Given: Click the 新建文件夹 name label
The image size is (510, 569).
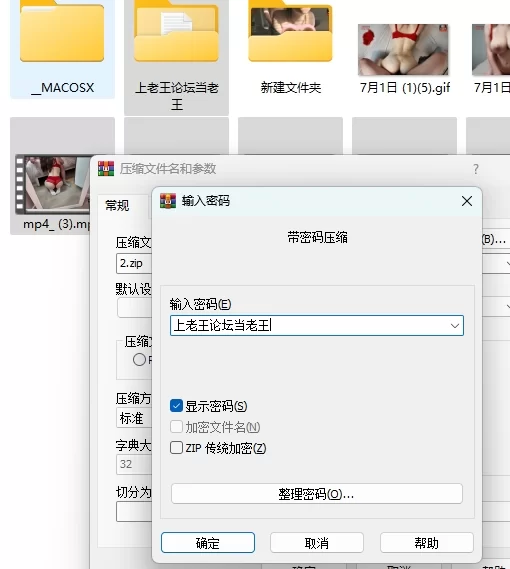Looking at the screenshot, I should click(290, 88).
